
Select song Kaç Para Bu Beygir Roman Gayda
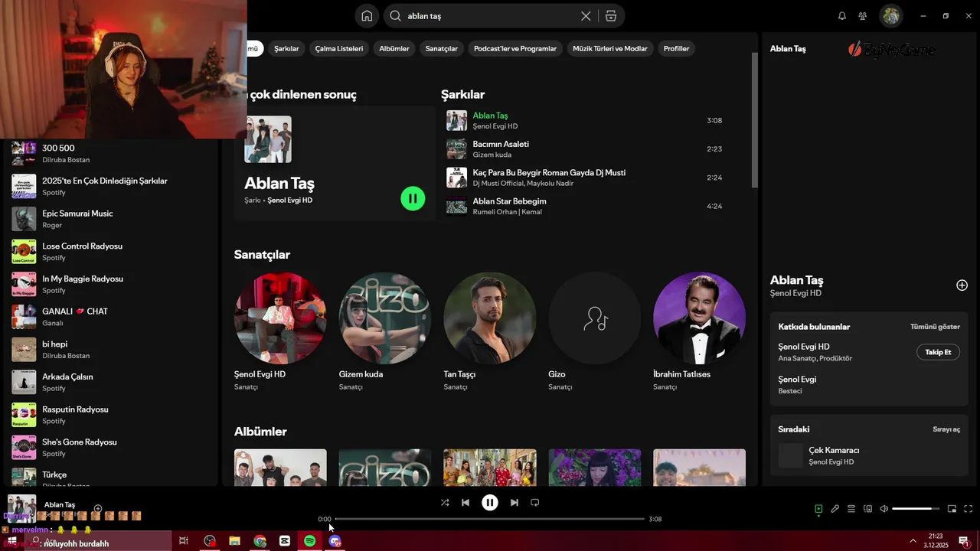[586, 178]
